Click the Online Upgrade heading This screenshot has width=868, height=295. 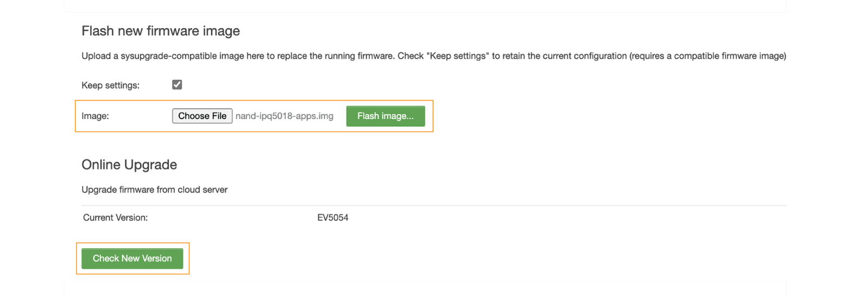(x=129, y=165)
